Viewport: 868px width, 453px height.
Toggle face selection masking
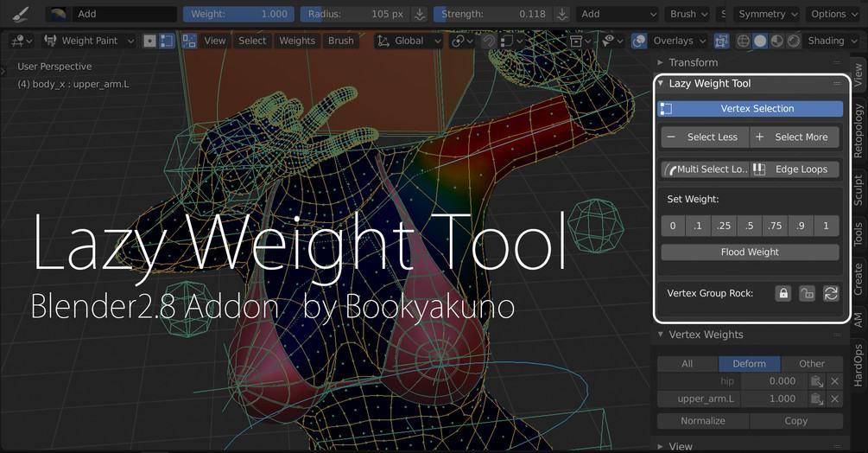point(149,41)
